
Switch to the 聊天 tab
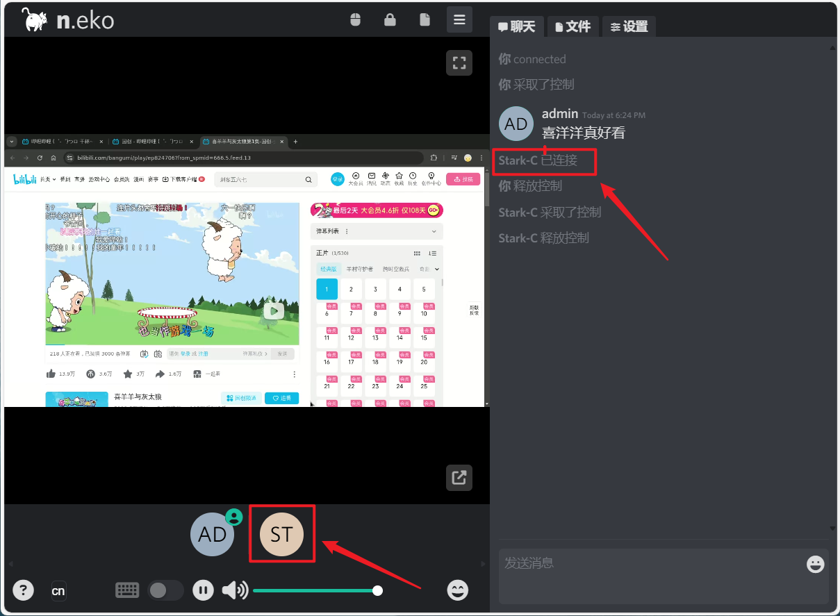(x=517, y=26)
